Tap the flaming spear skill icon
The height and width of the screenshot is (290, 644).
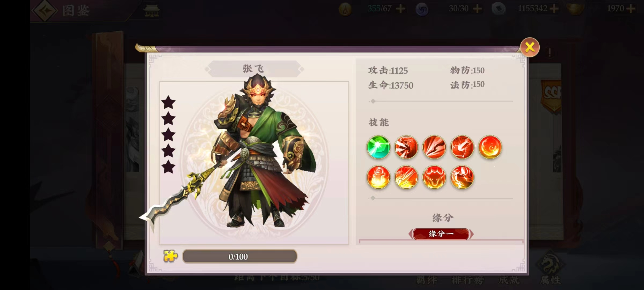[406, 177]
